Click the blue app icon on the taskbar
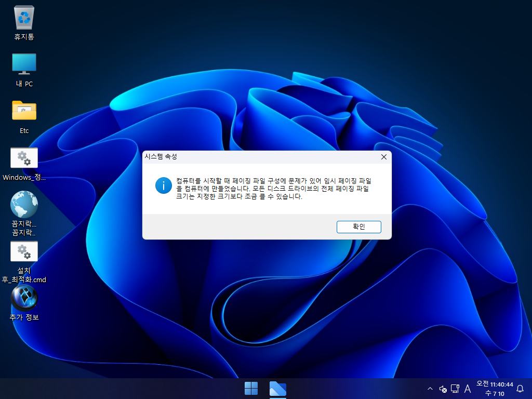The height and width of the screenshot is (399, 532). (x=278, y=389)
